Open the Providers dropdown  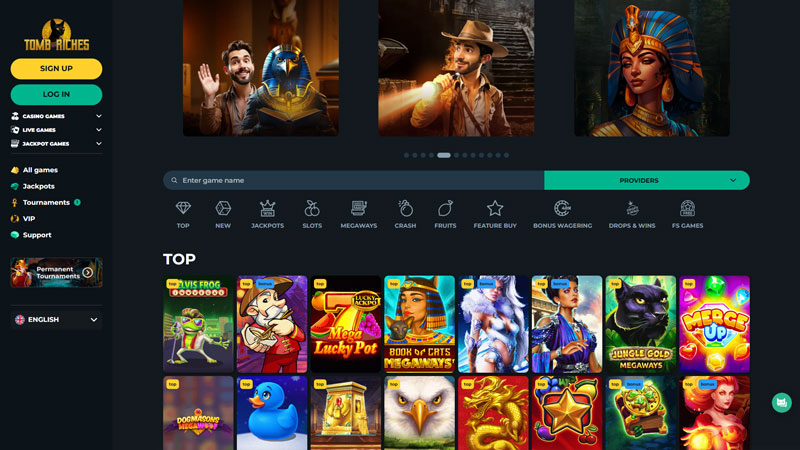[x=646, y=181]
